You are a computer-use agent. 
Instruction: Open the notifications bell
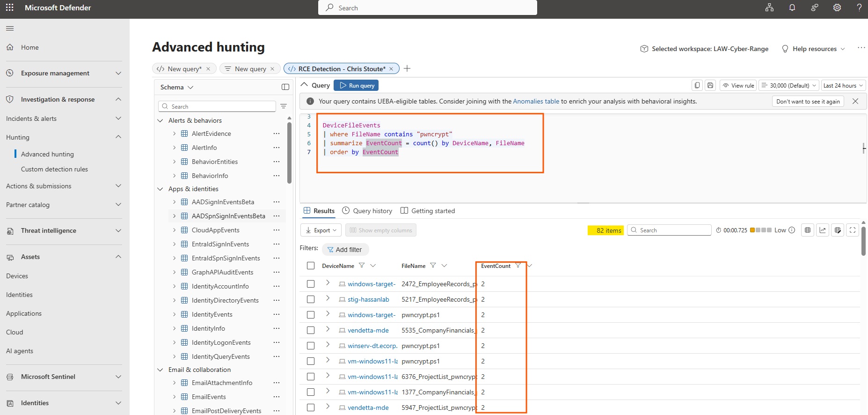pos(792,7)
